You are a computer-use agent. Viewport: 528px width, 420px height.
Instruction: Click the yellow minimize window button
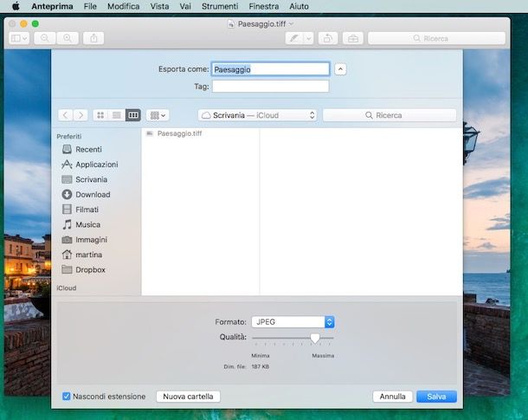[23, 24]
